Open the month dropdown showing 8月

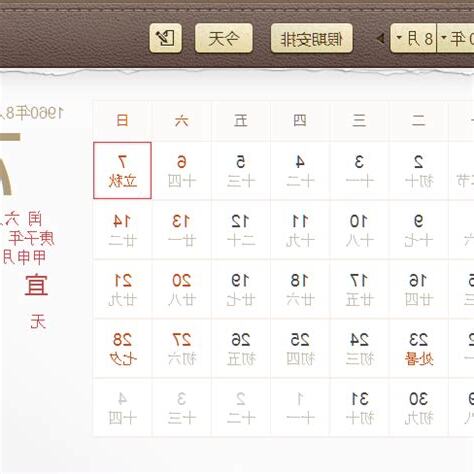pos(413,38)
